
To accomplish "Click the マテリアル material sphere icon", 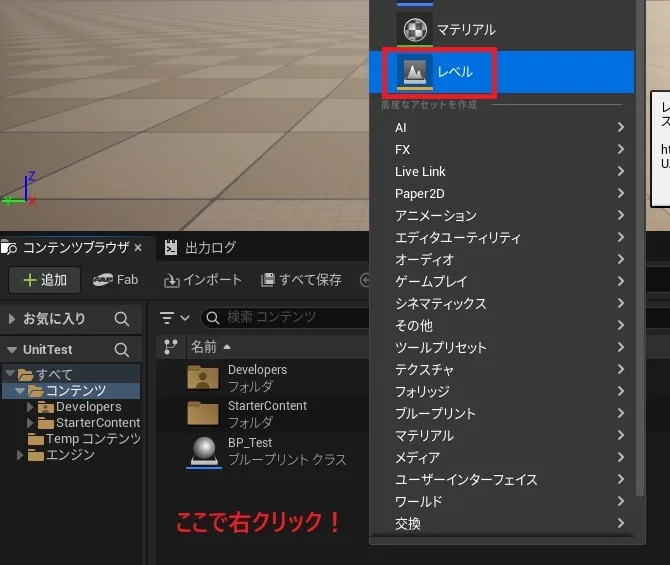I will point(414,30).
